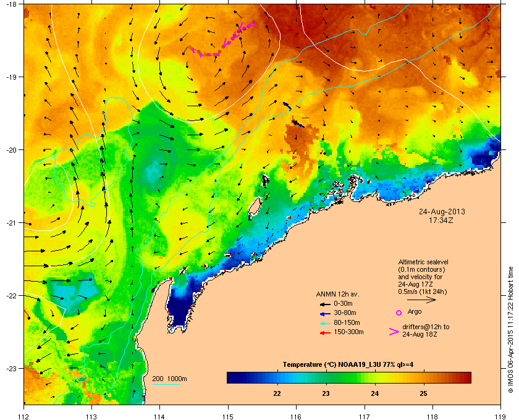Click latitude label -18
The height and width of the screenshot is (420, 519).
click(11, 4)
